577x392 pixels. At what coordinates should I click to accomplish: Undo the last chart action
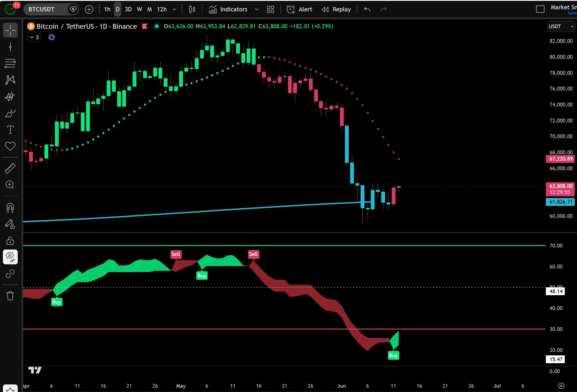[367, 9]
